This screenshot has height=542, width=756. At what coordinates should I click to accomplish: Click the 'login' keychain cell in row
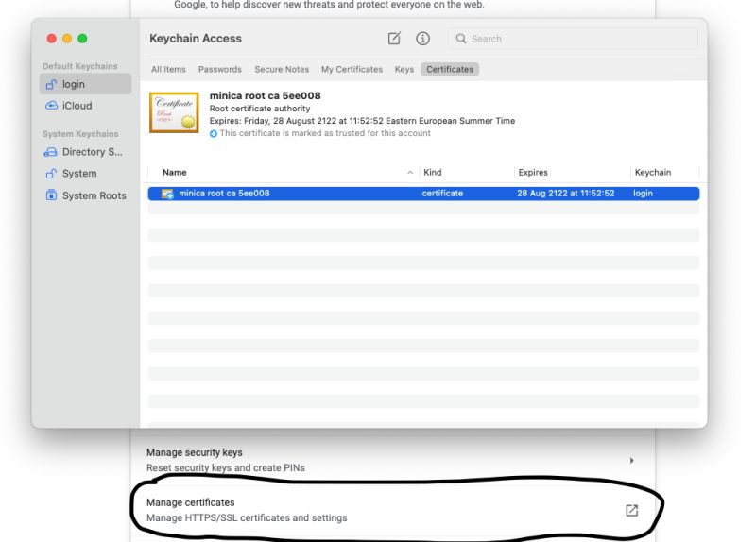[643, 194]
